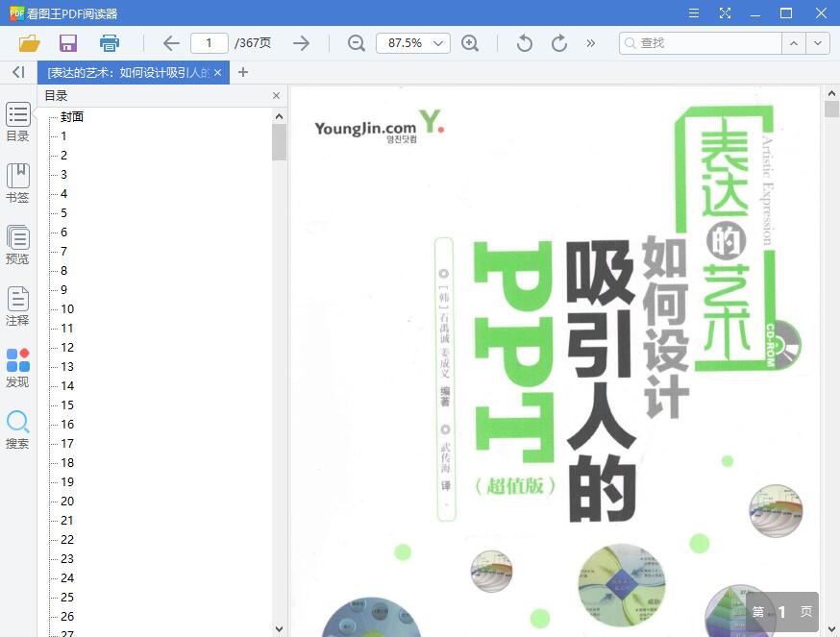Select outline entry 8
This screenshot has width=840, height=637.
pos(63,271)
